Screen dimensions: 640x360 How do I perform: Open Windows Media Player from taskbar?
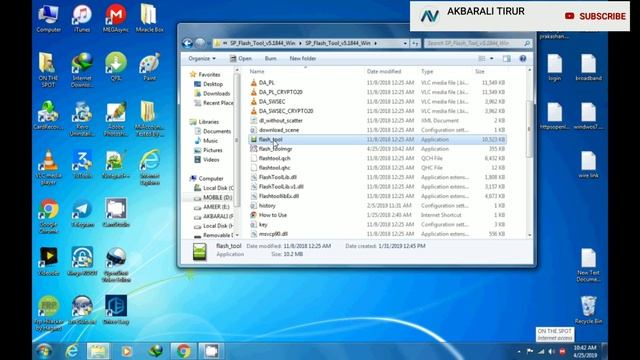click(127, 351)
